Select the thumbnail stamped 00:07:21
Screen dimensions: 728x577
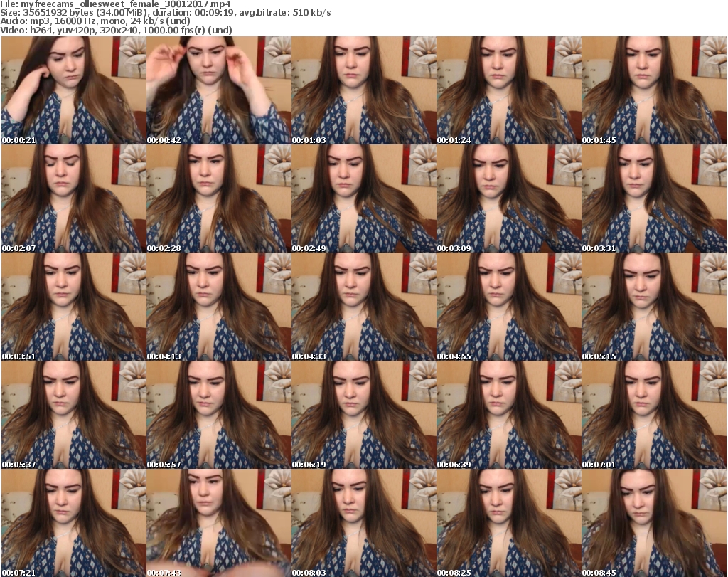(74, 523)
